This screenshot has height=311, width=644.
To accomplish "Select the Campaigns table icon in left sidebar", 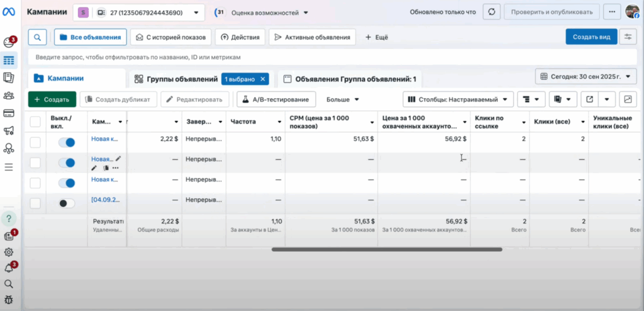I will [9, 60].
